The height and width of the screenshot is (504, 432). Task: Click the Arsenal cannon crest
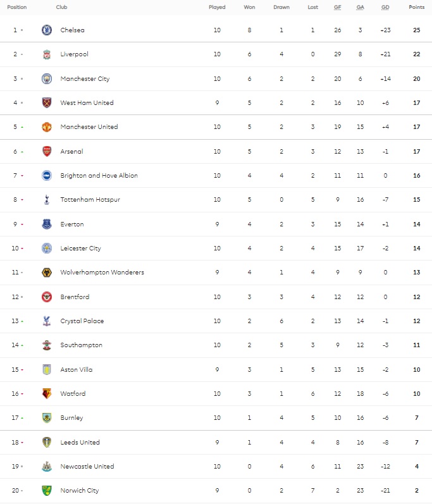point(46,151)
